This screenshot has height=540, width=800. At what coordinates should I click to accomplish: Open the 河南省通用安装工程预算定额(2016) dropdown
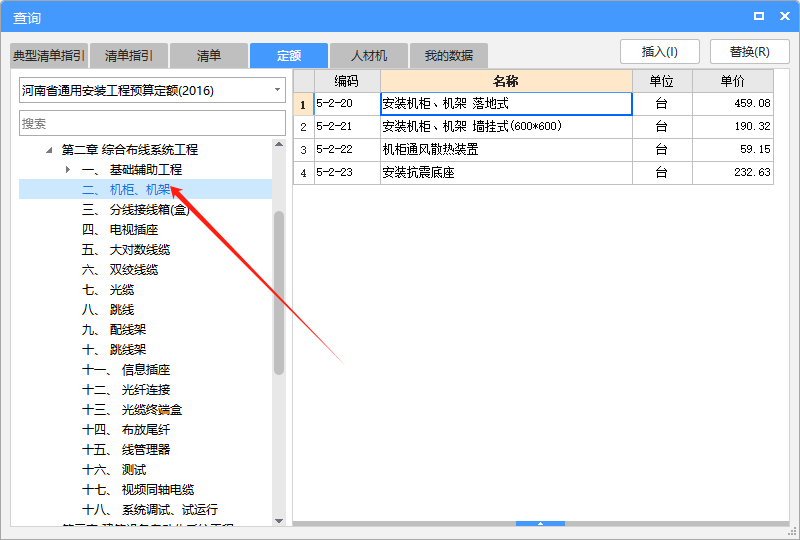152,90
